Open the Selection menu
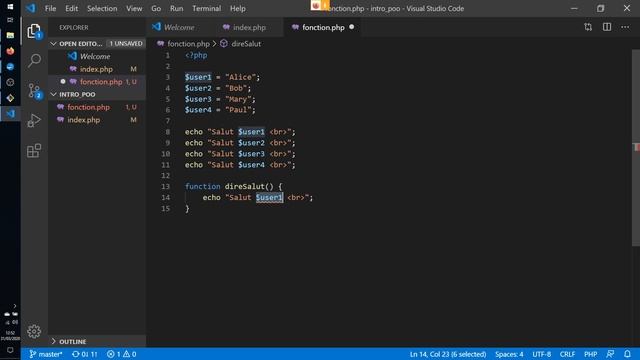Viewport: 640px width, 360px height. click(102, 8)
